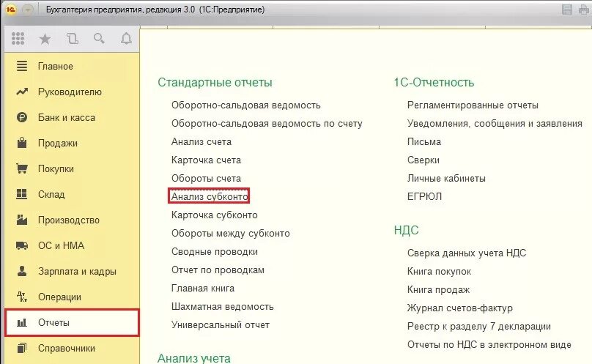Click the Продажи shopping bag icon
The height and width of the screenshot is (364, 592).
[22, 143]
